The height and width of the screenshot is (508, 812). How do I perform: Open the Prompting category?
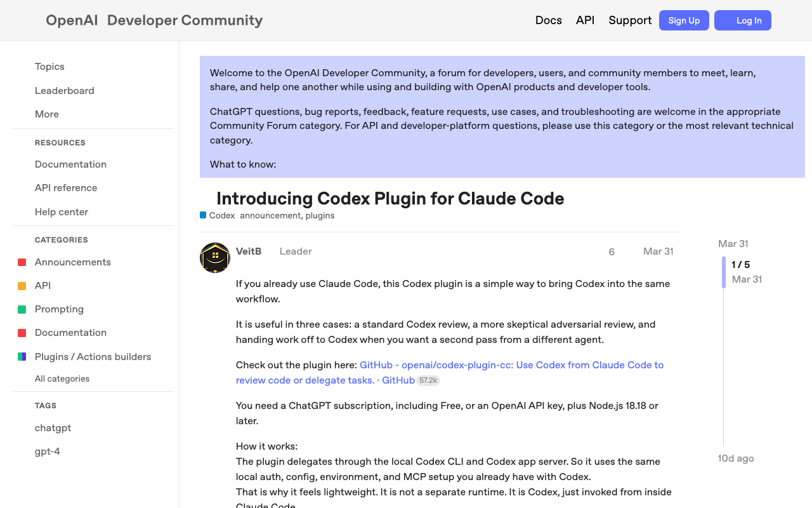[x=59, y=309]
